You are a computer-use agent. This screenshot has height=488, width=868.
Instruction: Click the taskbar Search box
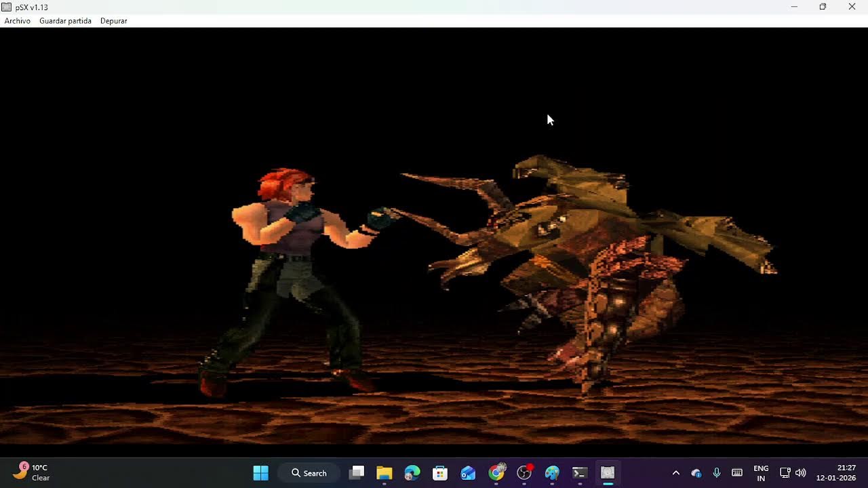[309, 473]
